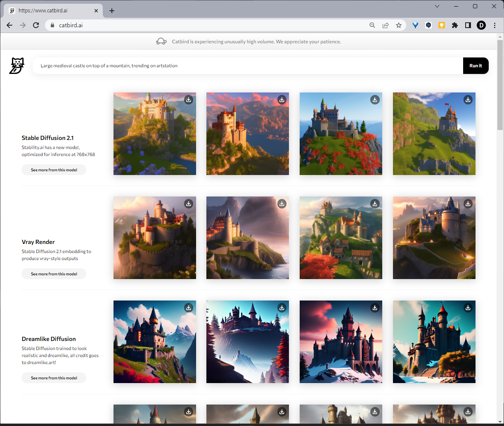Download fourth Vray Render castle image

pos(468,204)
